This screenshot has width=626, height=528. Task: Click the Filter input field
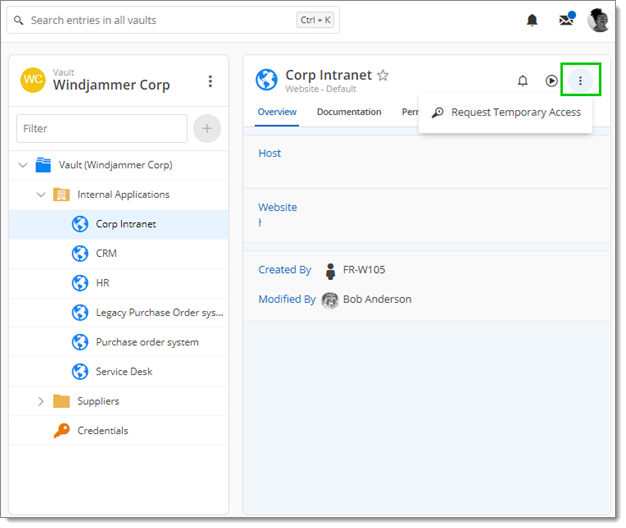pos(101,128)
